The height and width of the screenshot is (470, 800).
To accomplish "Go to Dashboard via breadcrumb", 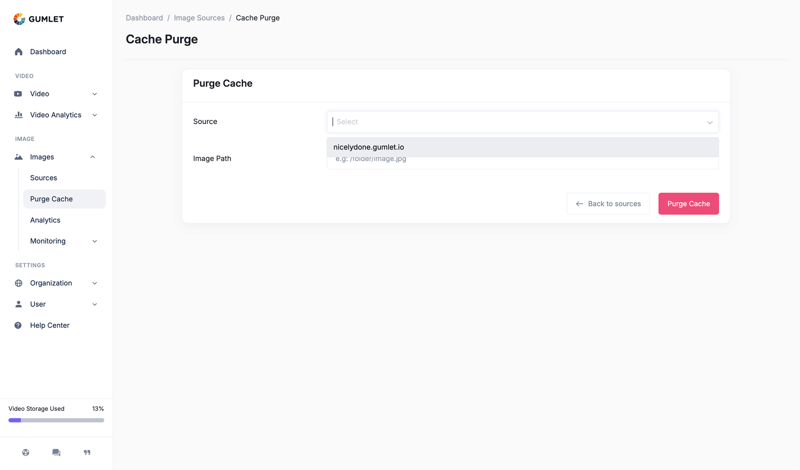I will point(144,18).
